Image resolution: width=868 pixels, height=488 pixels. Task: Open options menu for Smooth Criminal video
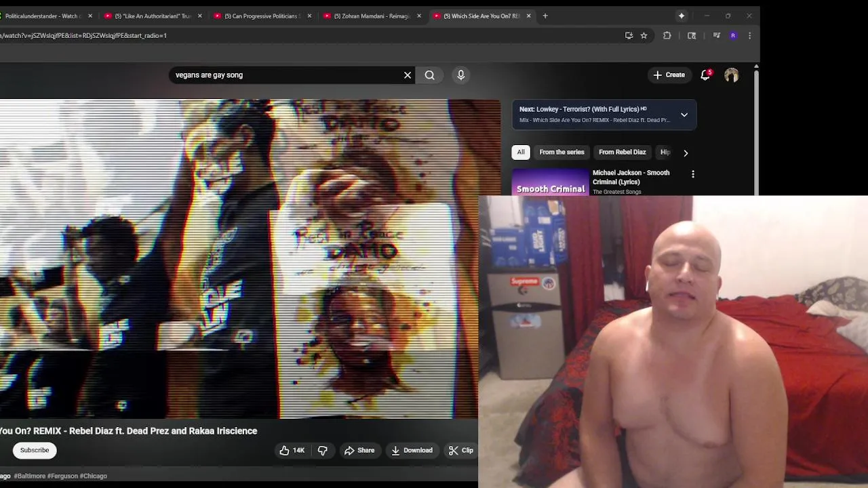pos(693,174)
